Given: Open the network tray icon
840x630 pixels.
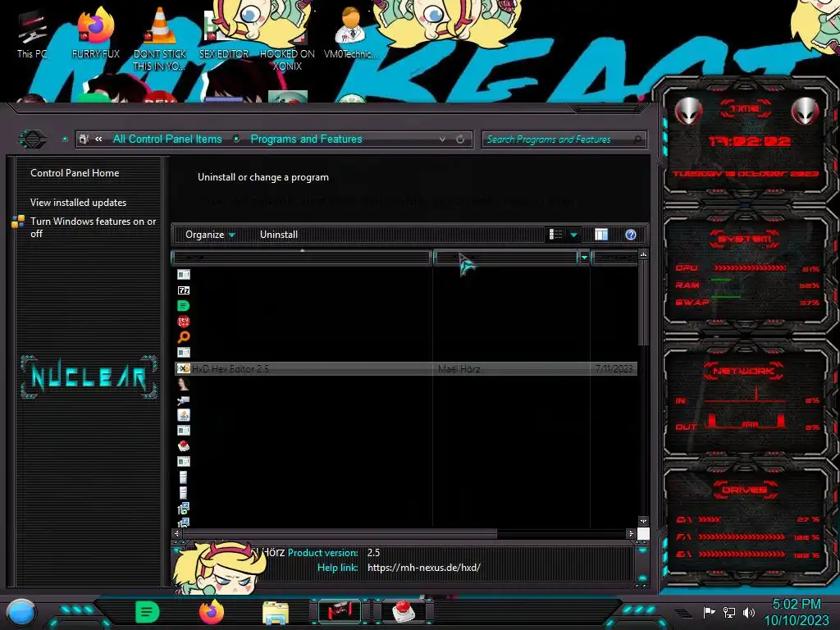Looking at the screenshot, I should click(x=729, y=612).
